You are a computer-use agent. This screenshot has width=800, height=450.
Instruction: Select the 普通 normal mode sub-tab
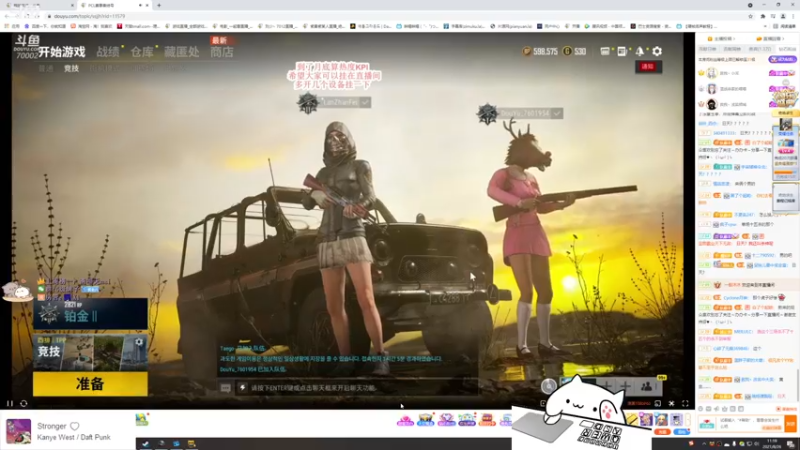46,68
